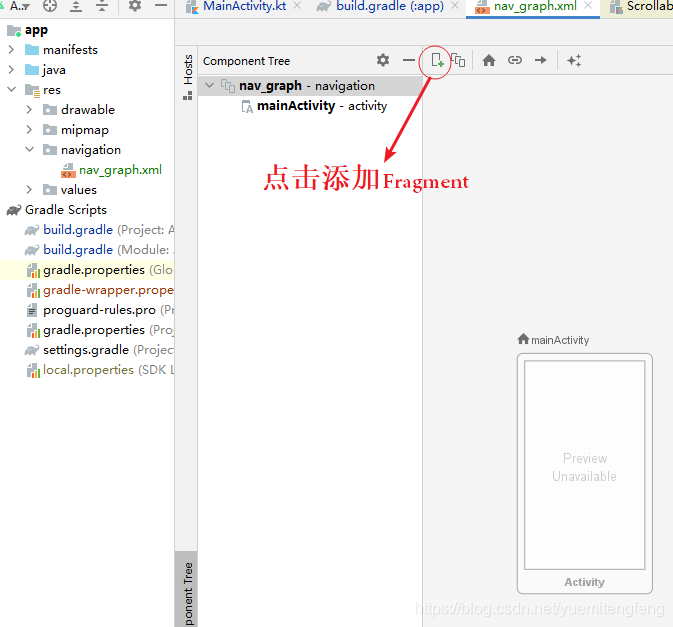Click the Auto Arrange sparkle icon

click(574, 61)
